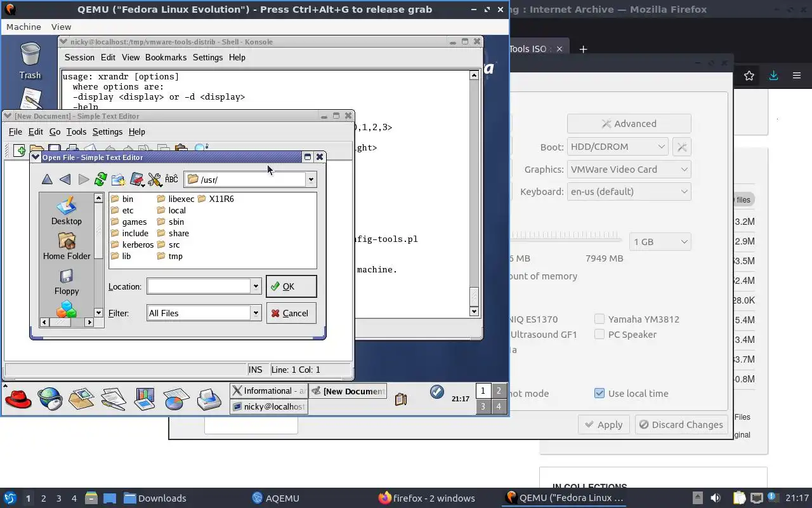812x508 pixels.
Task: Launch the web browser globe icon in panel
Action: tap(49, 399)
